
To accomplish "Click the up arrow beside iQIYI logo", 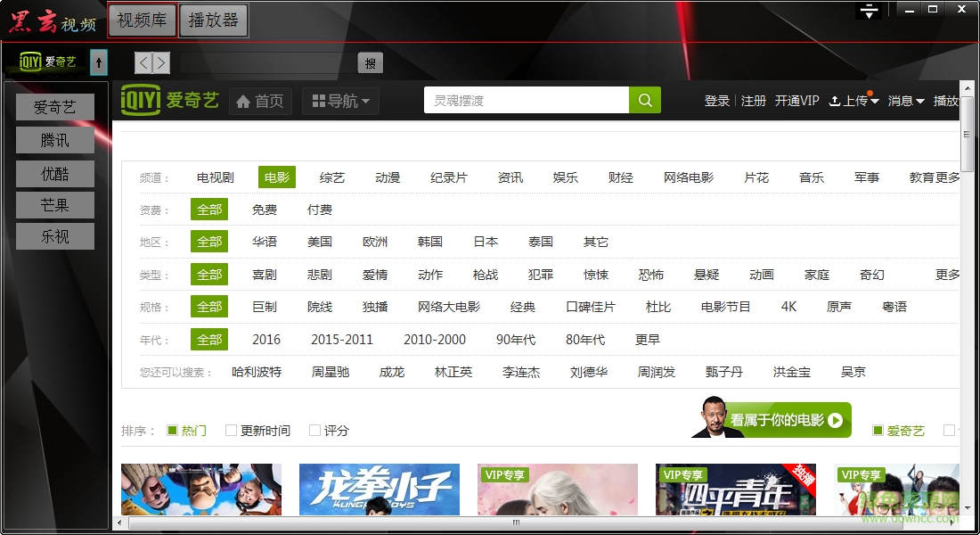I will [x=99, y=62].
